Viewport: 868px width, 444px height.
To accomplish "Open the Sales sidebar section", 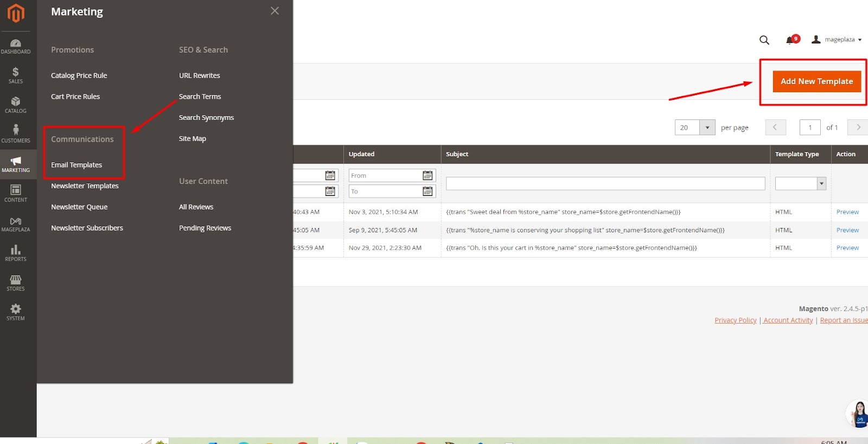I will [x=16, y=75].
